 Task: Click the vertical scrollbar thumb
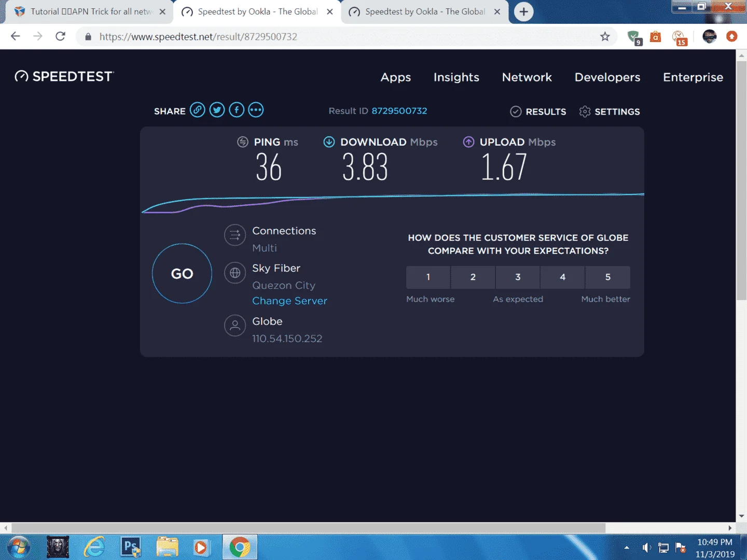741,181
